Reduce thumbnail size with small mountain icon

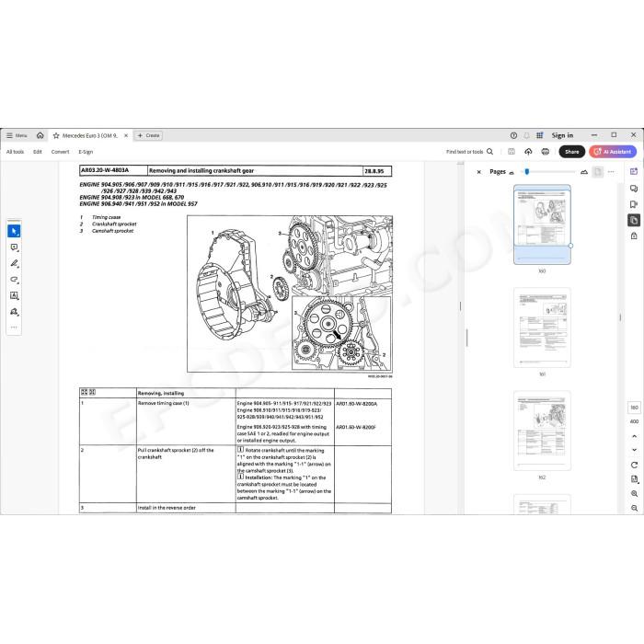[x=512, y=173]
